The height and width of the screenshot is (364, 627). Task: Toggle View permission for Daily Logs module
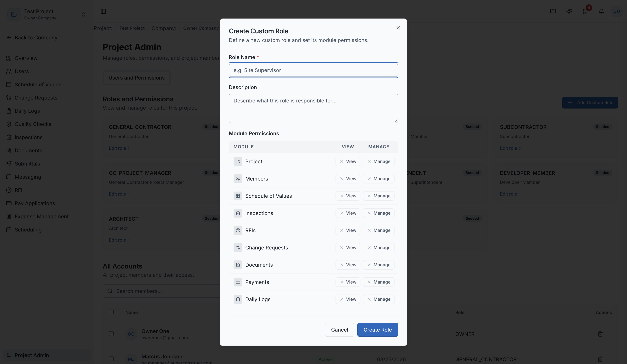[348, 299]
